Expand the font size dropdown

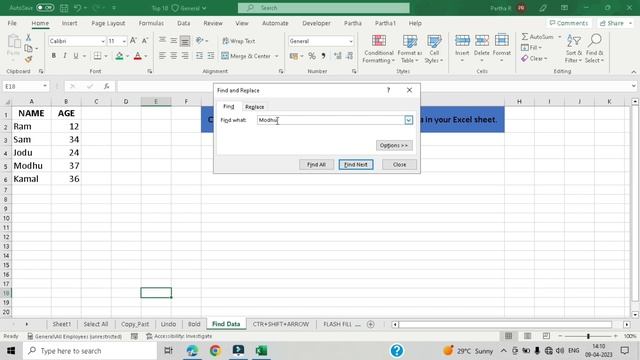(124, 41)
